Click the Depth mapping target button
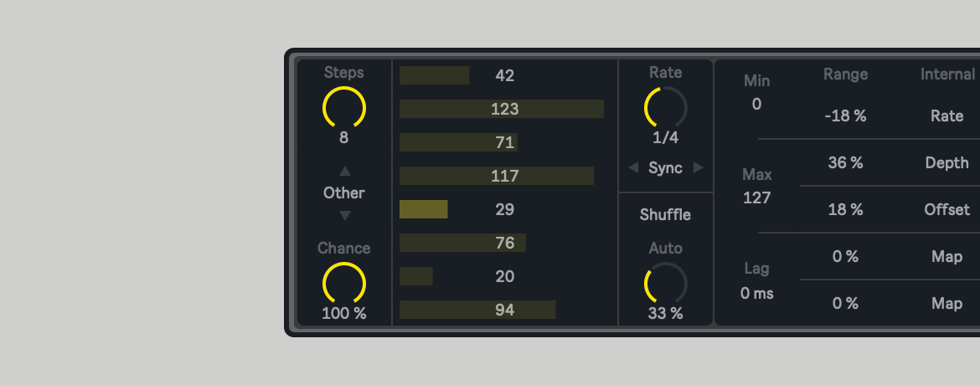Viewport: 980px width, 385px height. (x=946, y=163)
